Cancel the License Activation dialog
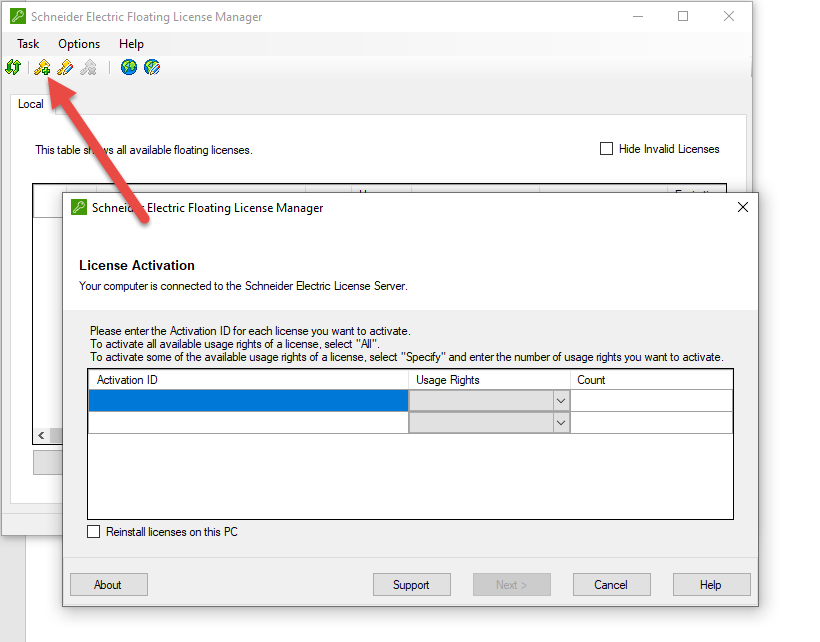This screenshot has height=642, width=820. (611, 584)
